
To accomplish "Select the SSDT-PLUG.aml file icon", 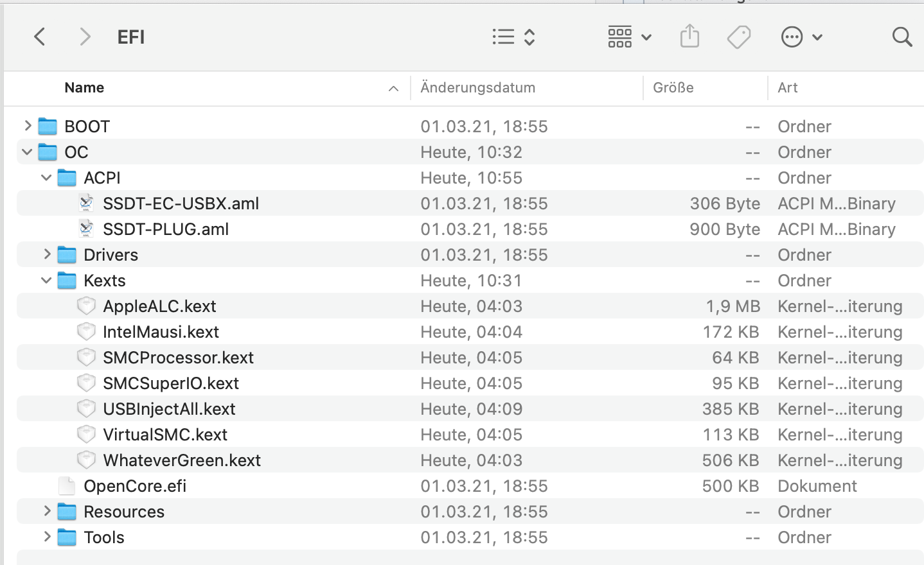I will click(86, 229).
